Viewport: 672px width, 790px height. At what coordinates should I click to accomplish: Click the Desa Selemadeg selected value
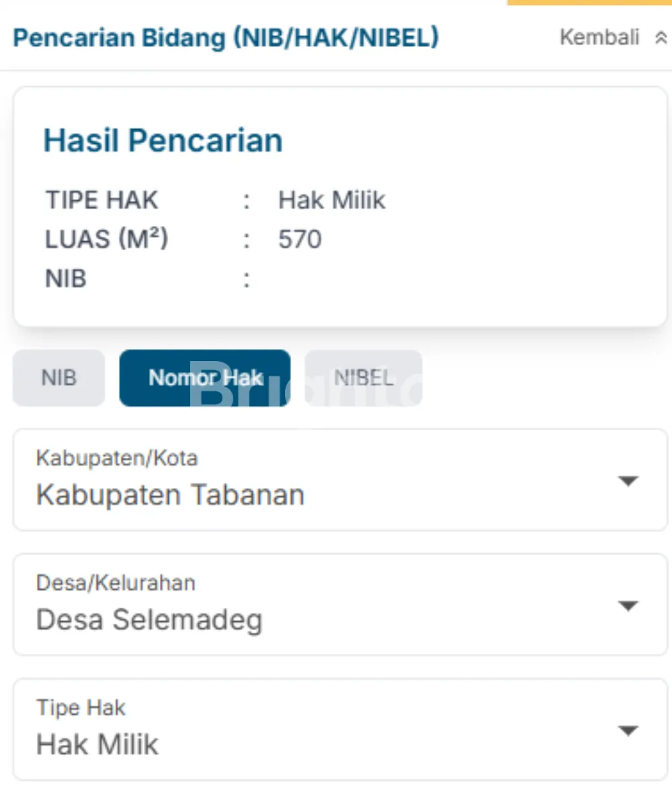149,620
